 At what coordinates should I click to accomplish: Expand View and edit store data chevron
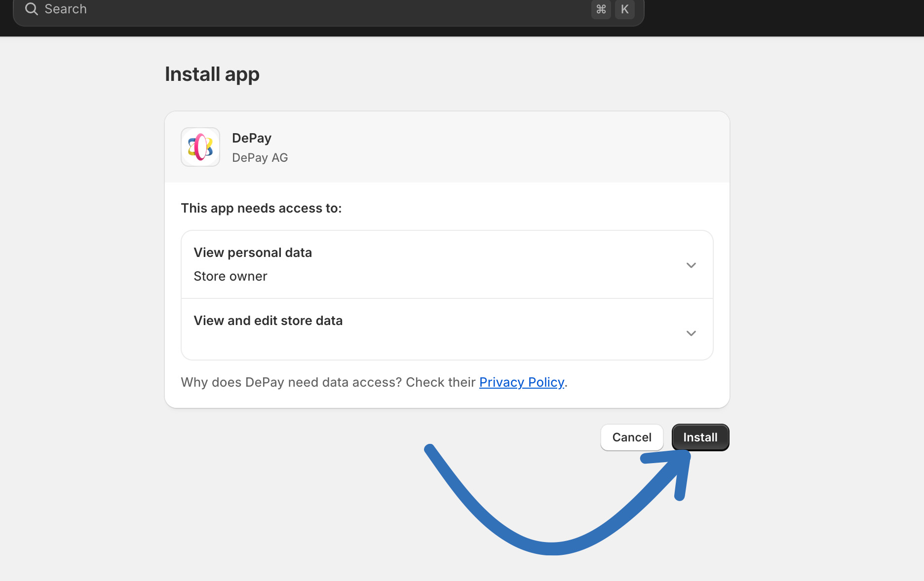[691, 333]
